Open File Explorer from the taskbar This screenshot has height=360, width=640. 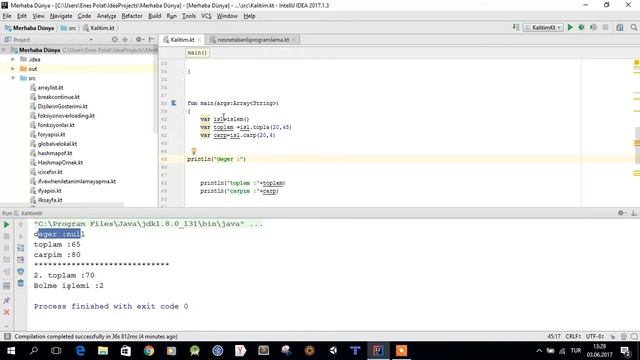(x=103, y=351)
